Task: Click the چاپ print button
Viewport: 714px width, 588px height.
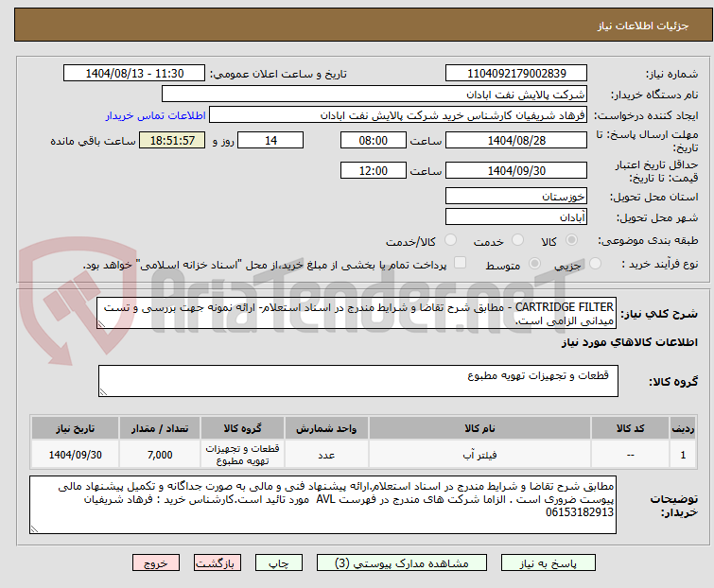Action: 279,563
